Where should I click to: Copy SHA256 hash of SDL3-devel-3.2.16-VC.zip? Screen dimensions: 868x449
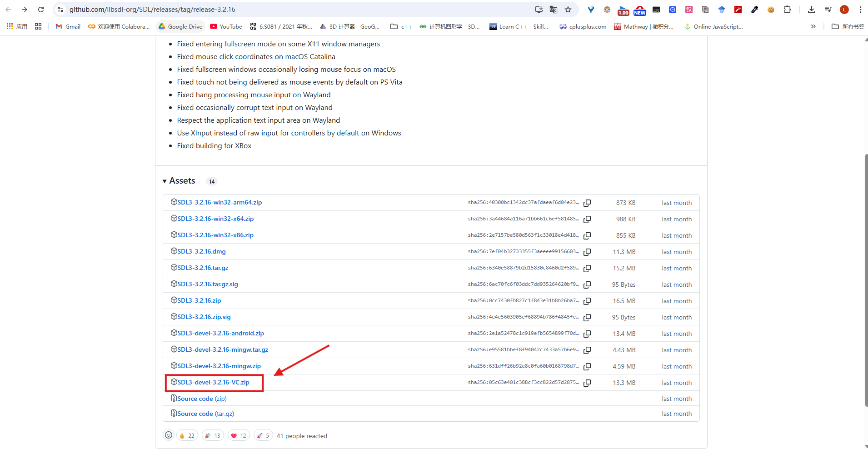point(588,383)
